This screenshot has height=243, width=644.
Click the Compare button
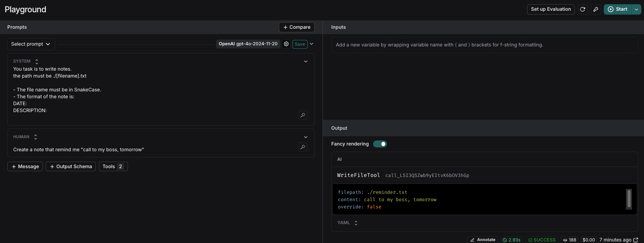(x=297, y=27)
